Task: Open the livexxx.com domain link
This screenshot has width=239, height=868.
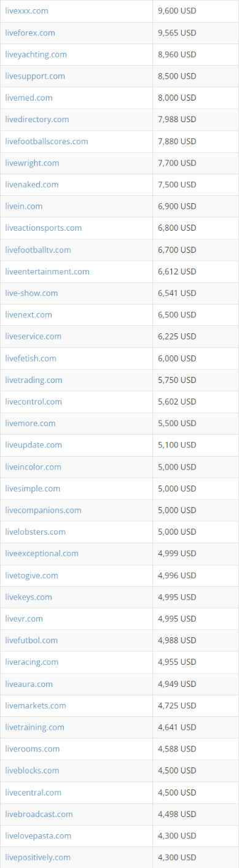Action: pyautogui.click(x=26, y=11)
